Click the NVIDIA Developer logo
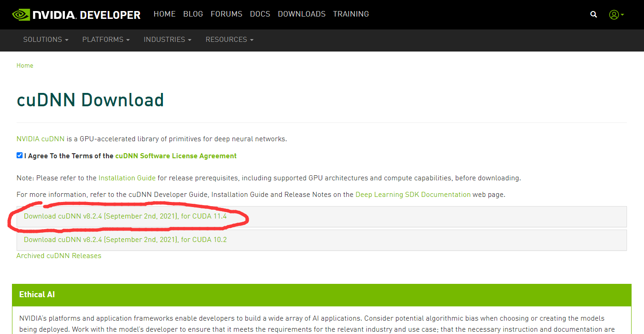The image size is (644, 334). (76, 15)
